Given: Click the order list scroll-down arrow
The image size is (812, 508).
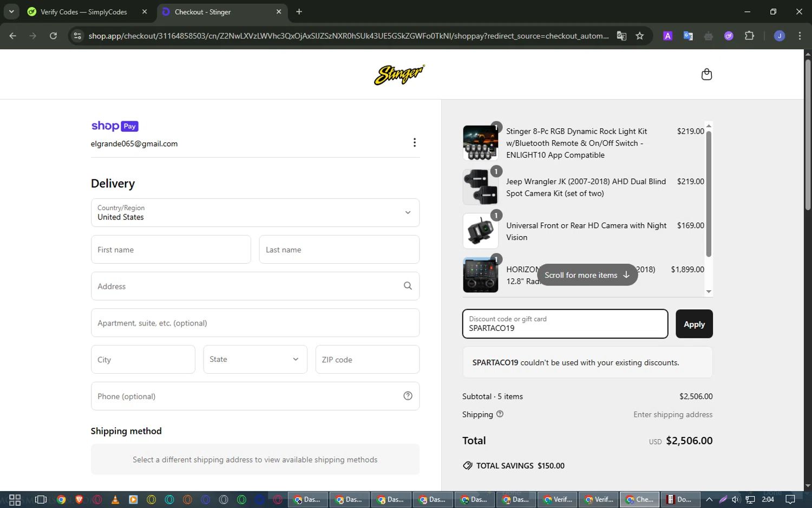Looking at the screenshot, I should (x=709, y=291).
